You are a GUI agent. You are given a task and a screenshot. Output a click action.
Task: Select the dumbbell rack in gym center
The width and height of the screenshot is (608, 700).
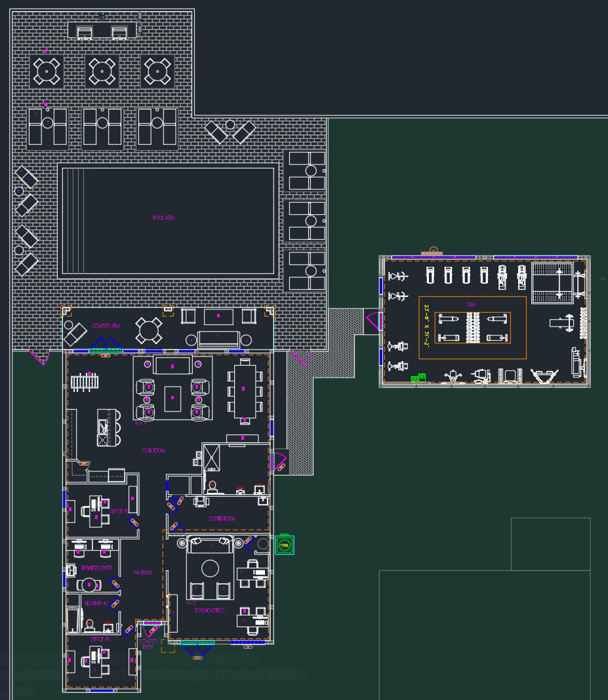pos(472,328)
